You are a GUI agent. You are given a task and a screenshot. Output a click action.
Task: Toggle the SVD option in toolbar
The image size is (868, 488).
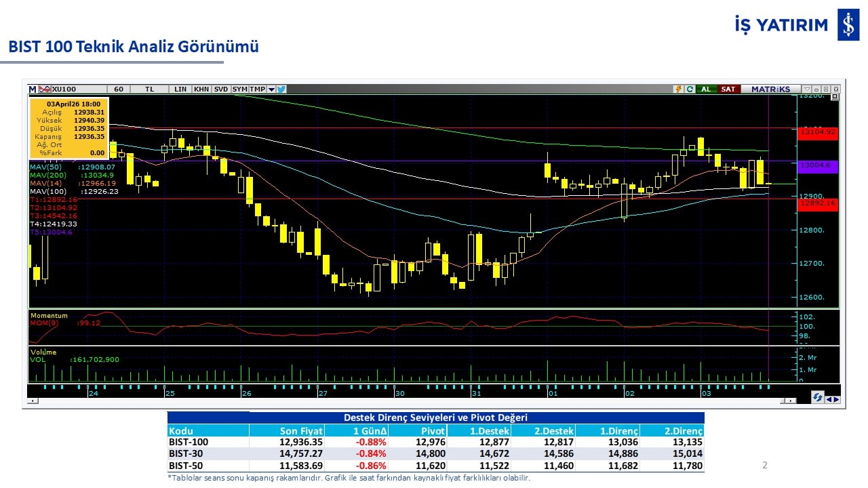[221, 89]
